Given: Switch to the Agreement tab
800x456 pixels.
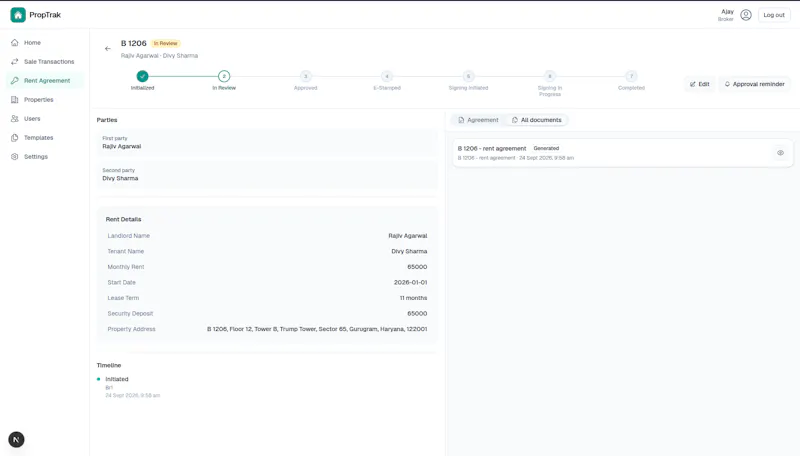Looking at the screenshot, I should [x=478, y=120].
